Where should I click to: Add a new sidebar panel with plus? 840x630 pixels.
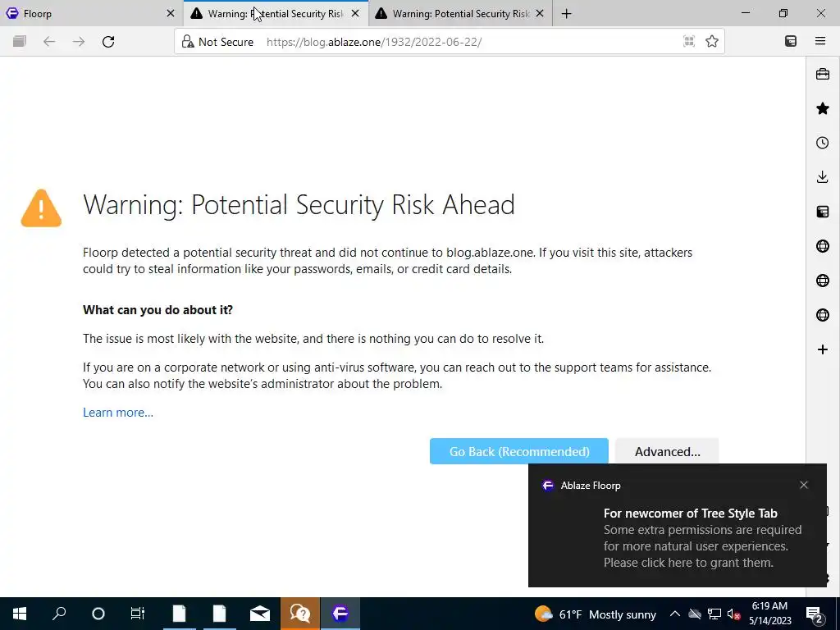822,349
